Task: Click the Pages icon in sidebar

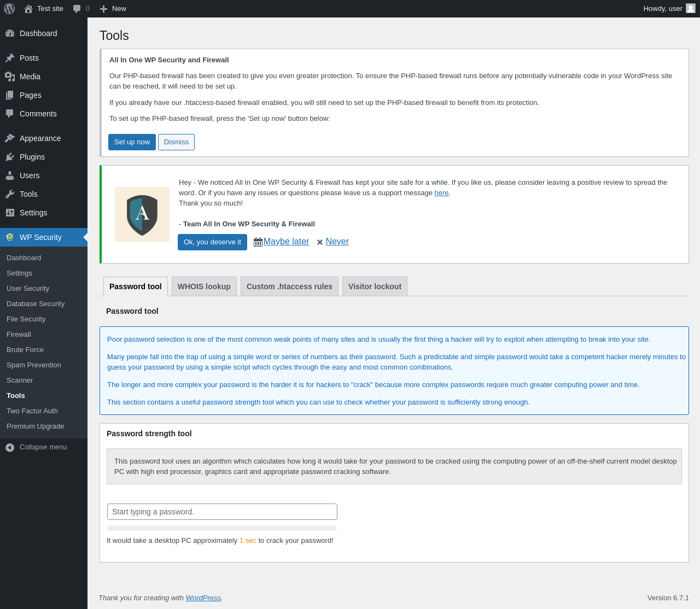Action: [10, 95]
